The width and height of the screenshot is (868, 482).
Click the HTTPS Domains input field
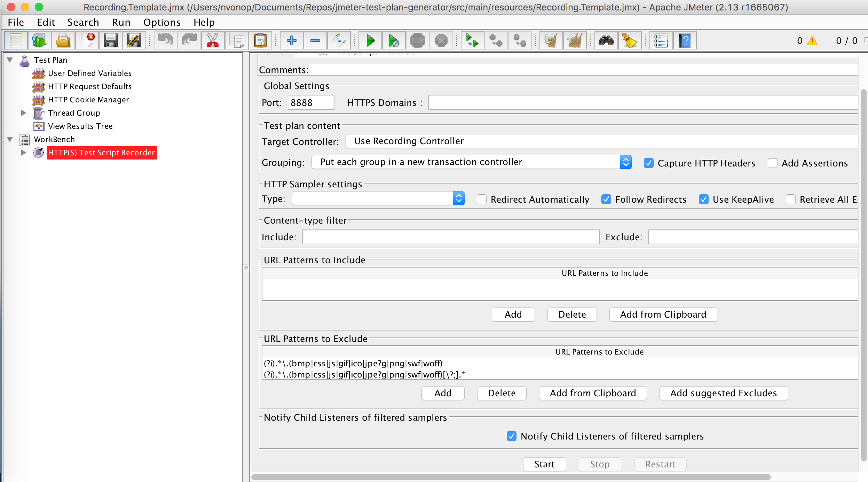click(x=643, y=103)
